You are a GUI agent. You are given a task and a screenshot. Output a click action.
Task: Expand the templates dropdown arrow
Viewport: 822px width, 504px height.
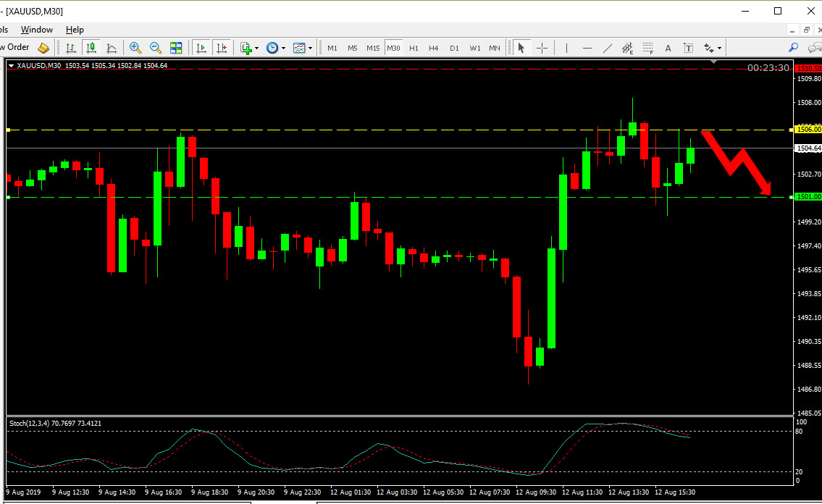pos(310,49)
